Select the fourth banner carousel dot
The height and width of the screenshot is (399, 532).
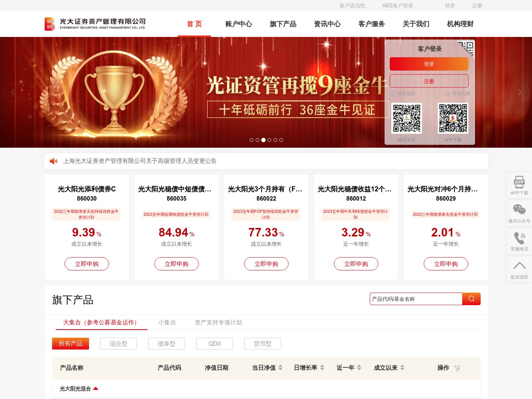tap(269, 140)
